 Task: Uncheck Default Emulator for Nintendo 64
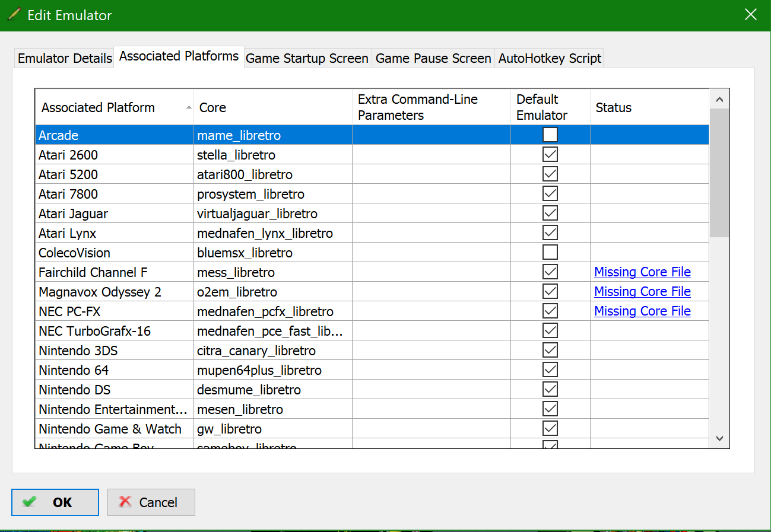pos(550,370)
